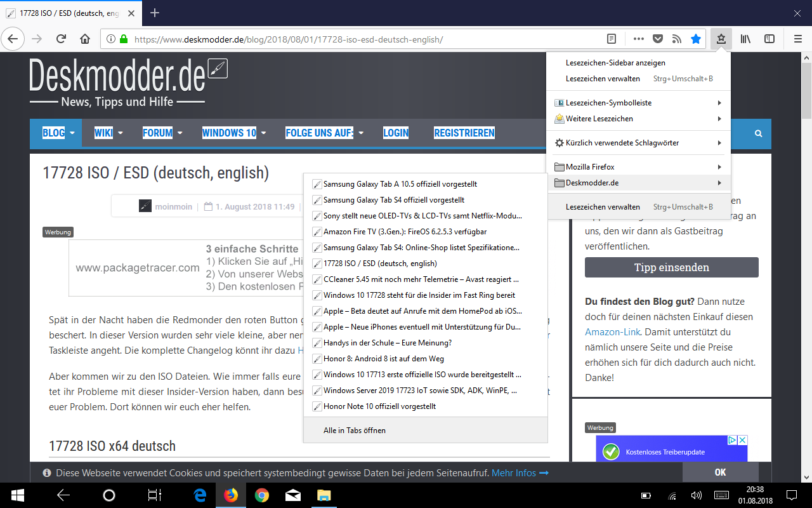This screenshot has width=812, height=508.
Task: Choose Alle in Tabs öffnen
Action: 425,431
